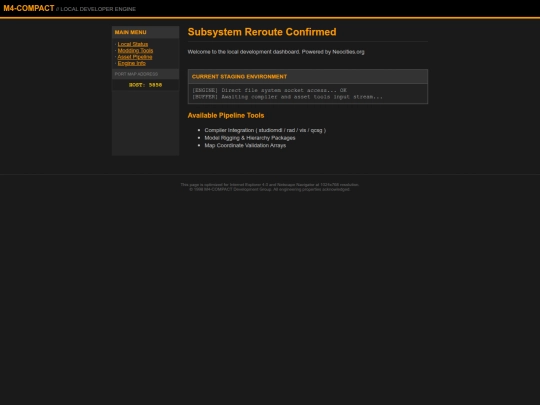Click the Welcome to the local development dashboard text
Screen dimensions: 540x405
(276, 52)
